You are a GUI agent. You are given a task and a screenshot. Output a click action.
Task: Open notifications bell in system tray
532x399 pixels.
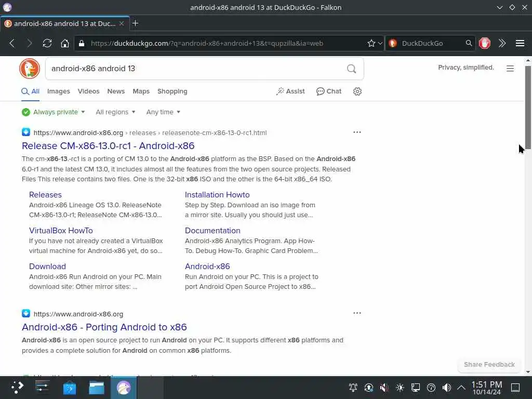(353, 387)
